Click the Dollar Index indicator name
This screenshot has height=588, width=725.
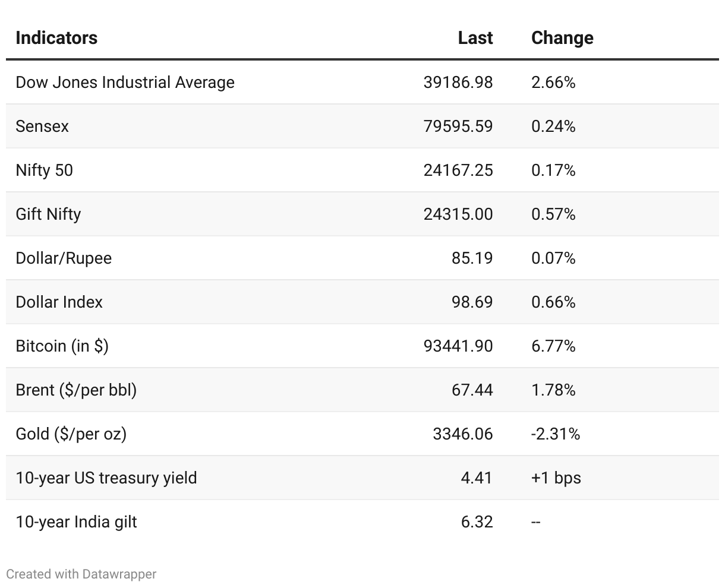(x=59, y=302)
